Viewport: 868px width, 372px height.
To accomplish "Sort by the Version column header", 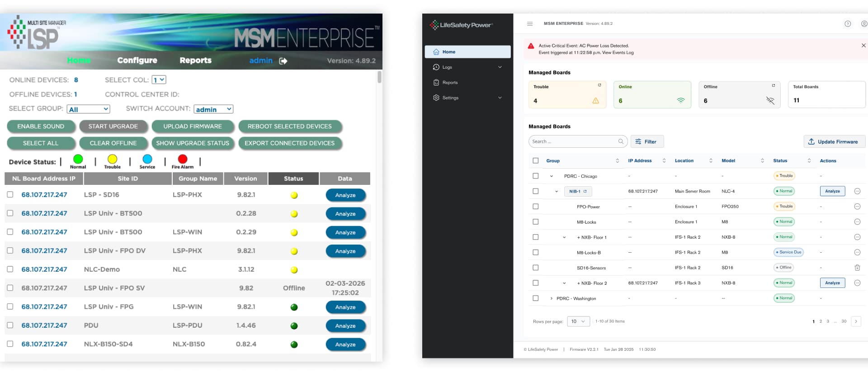I will (x=245, y=179).
